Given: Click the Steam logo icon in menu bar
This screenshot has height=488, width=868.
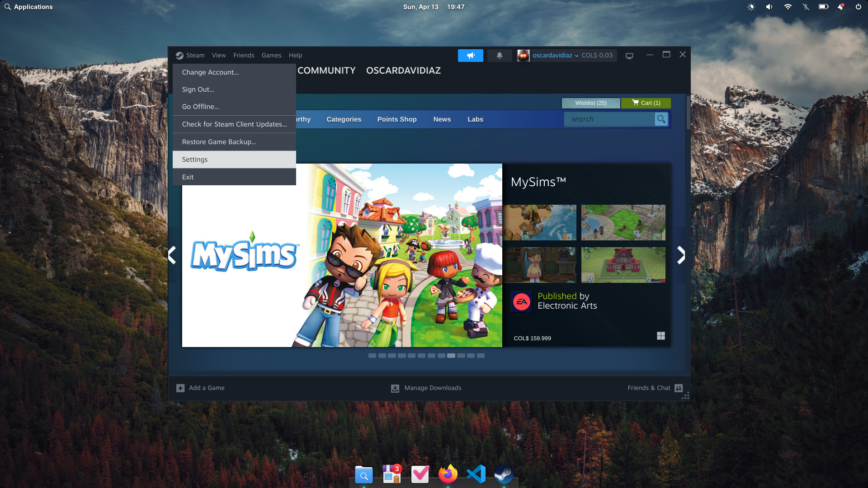Looking at the screenshot, I should pyautogui.click(x=179, y=56).
